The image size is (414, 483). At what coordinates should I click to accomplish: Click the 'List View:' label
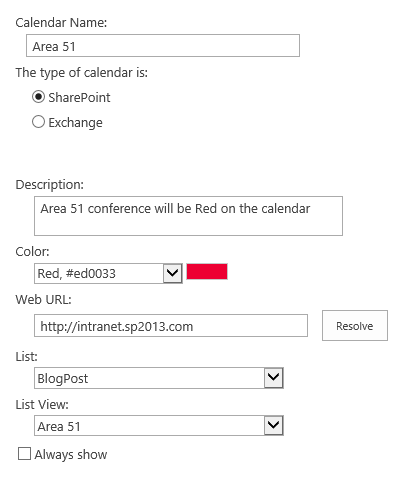42,404
